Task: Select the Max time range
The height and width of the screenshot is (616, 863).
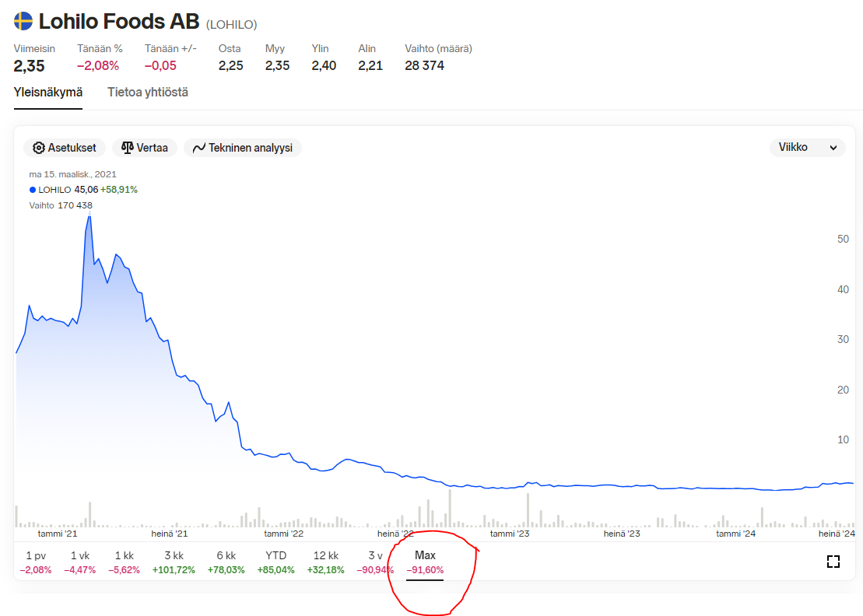Action: (x=425, y=562)
